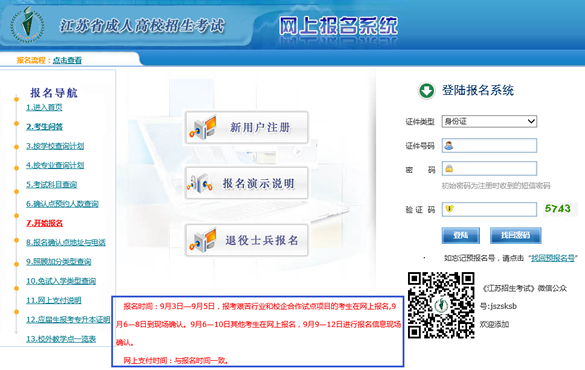Click the 初始密码为注册时收到的短信密码 hint text
The height and width of the screenshot is (370, 585).
click(x=496, y=185)
